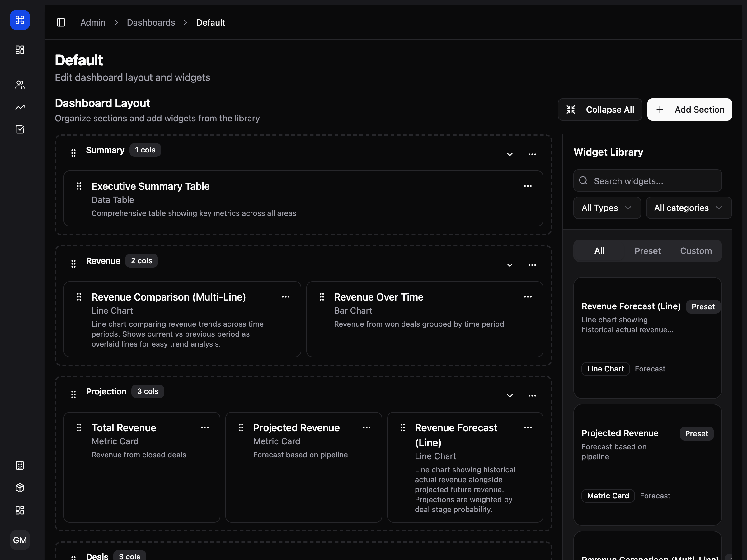Select the tasks checkbox icon in sidebar
This screenshot has height=560, width=747.
click(20, 129)
